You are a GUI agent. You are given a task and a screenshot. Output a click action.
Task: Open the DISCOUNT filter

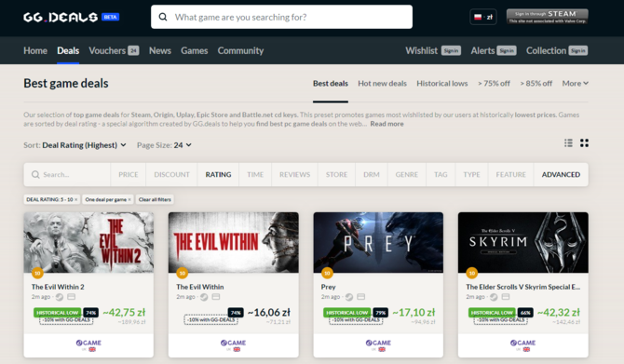click(x=171, y=175)
